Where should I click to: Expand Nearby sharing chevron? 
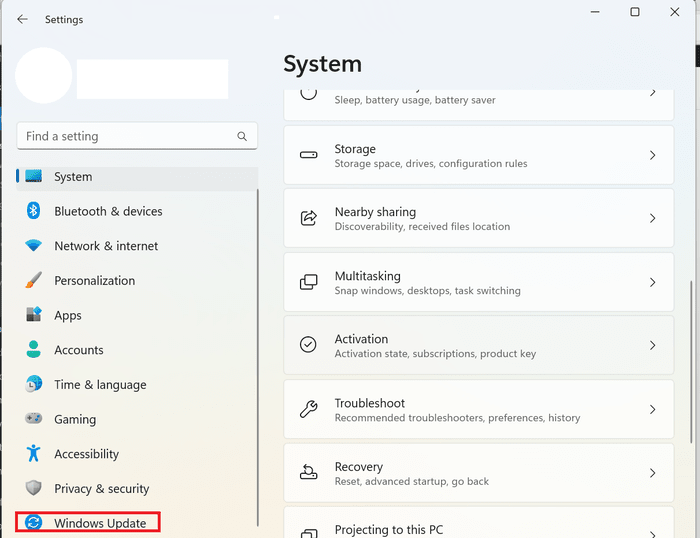pyautogui.click(x=653, y=218)
